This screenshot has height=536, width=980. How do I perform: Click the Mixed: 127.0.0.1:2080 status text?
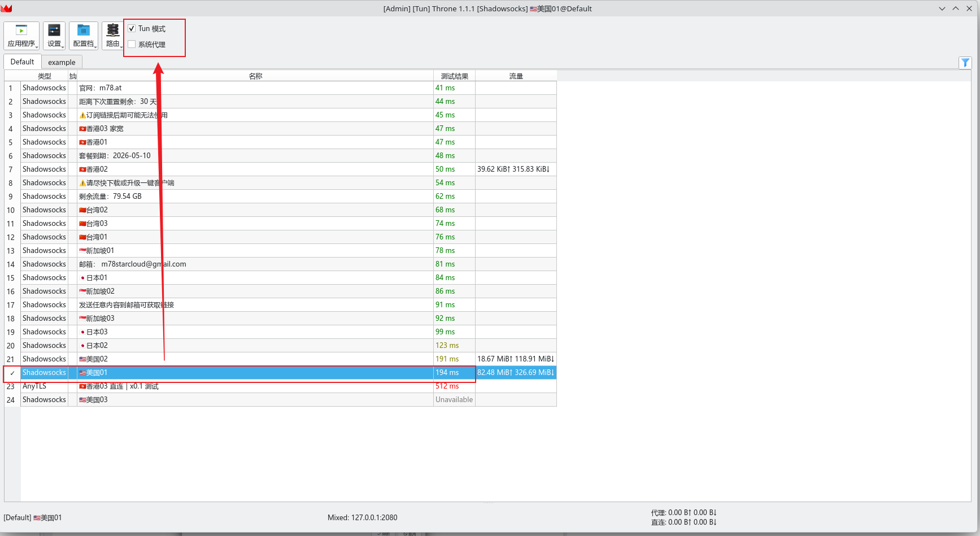tap(363, 517)
